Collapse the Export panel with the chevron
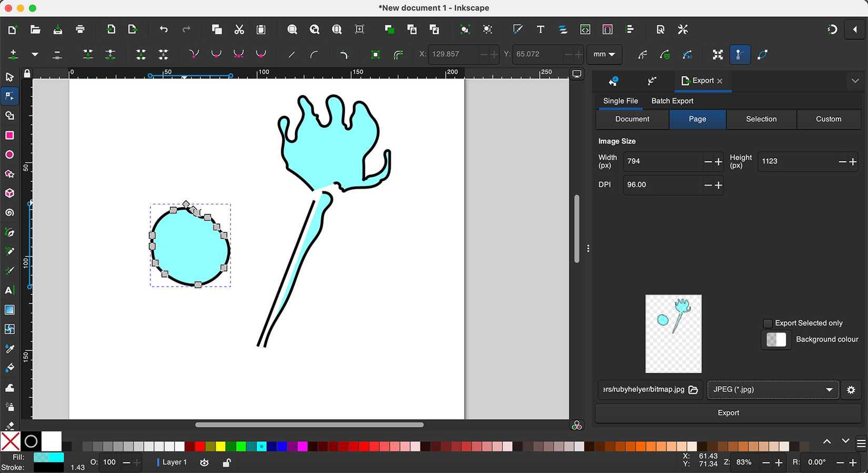Screen dimensions: 868x473 click(855, 81)
